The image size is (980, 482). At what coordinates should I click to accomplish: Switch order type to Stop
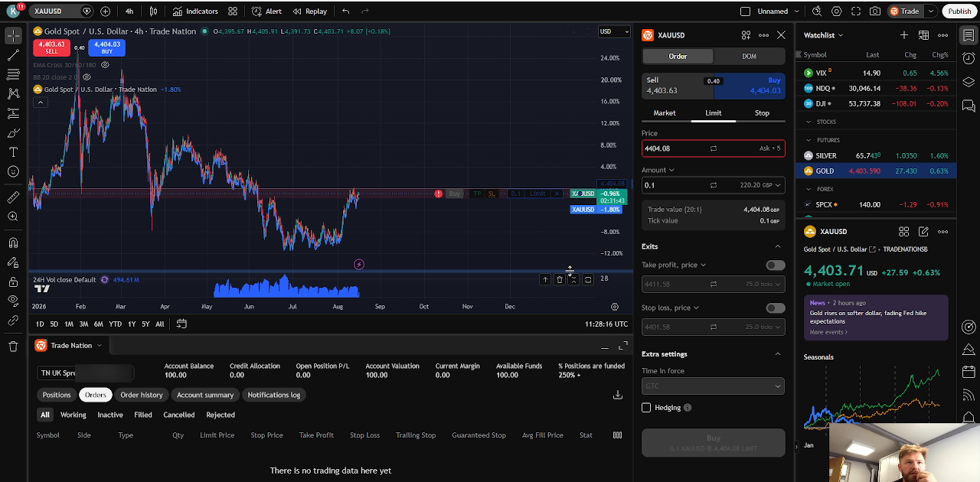tap(762, 113)
